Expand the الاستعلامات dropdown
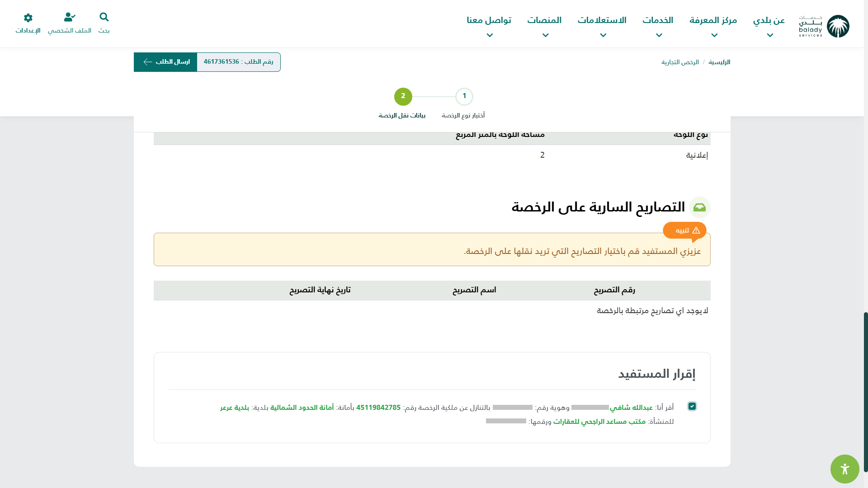This screenshot has height=488, width=868. click(x=602, y=21)
